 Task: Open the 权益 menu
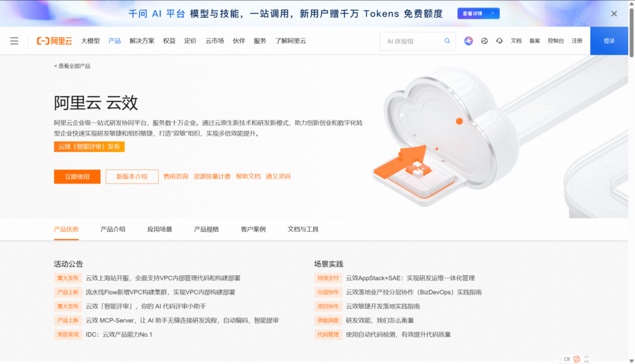pos(169,41)
